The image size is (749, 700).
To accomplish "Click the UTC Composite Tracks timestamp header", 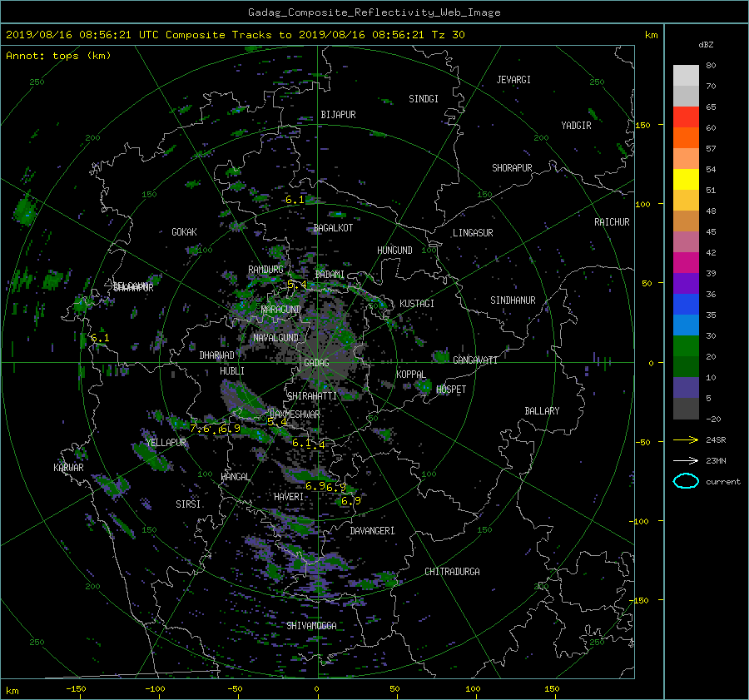I will 235,35.
